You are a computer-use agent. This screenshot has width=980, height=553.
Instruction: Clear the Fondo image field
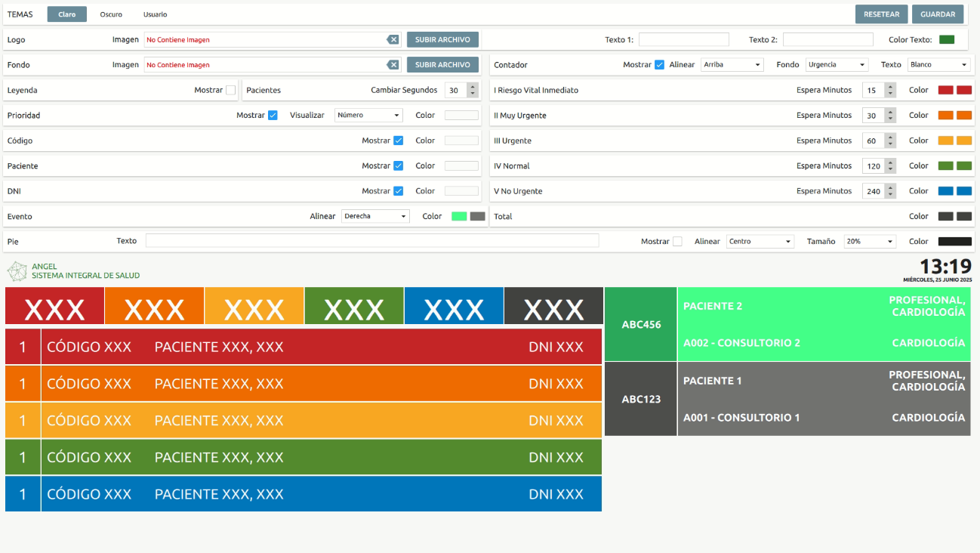(x=393, y=64)
